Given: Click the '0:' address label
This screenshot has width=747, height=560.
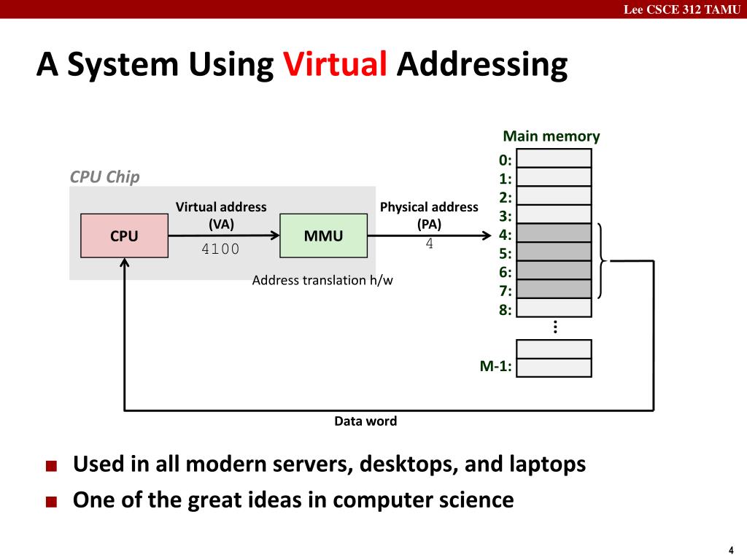Looking at the screenshot, I should pyautogui.click(x=505, y=160).
